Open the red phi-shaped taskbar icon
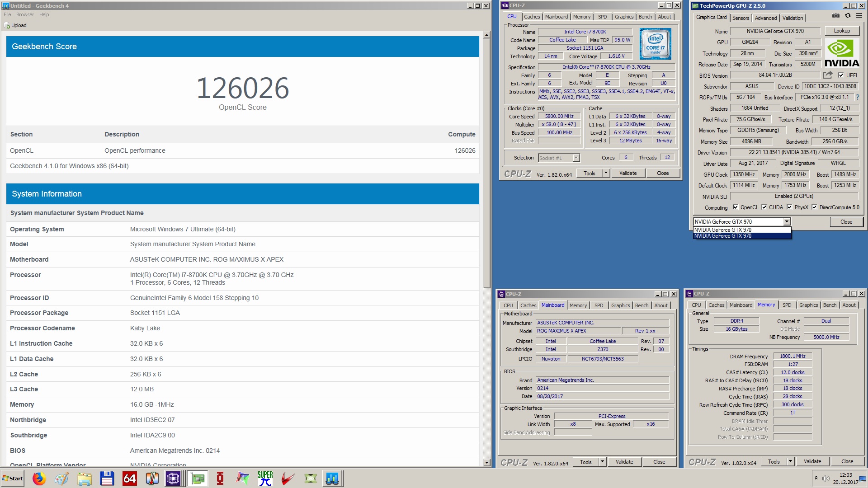The height and width of the screenshot is (488, 868). coord(220,479)
